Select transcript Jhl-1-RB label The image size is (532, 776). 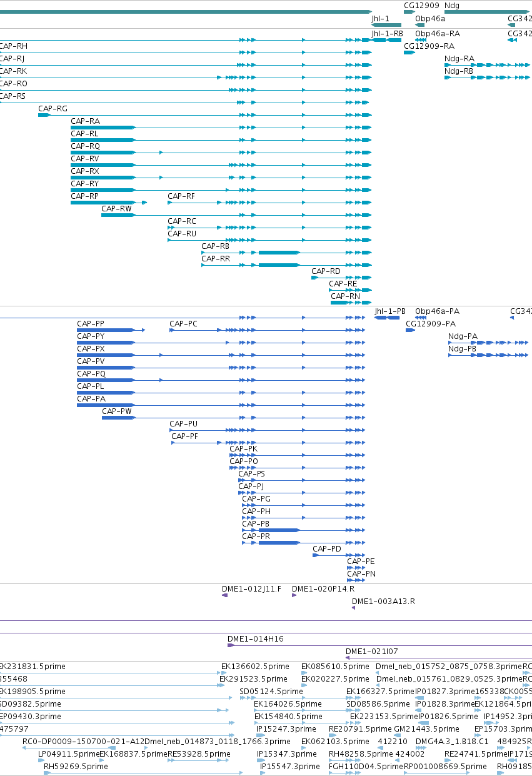pos(387,34)
